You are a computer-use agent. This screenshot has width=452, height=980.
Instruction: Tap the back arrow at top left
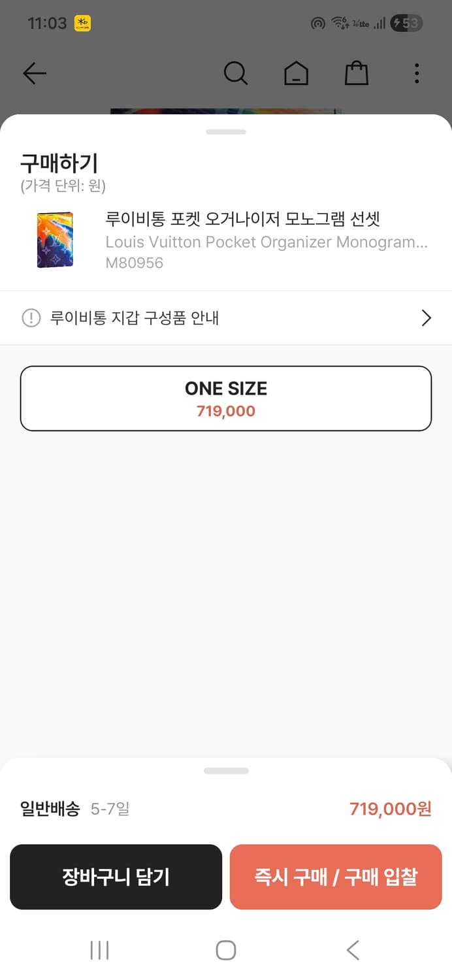(34, 73)
